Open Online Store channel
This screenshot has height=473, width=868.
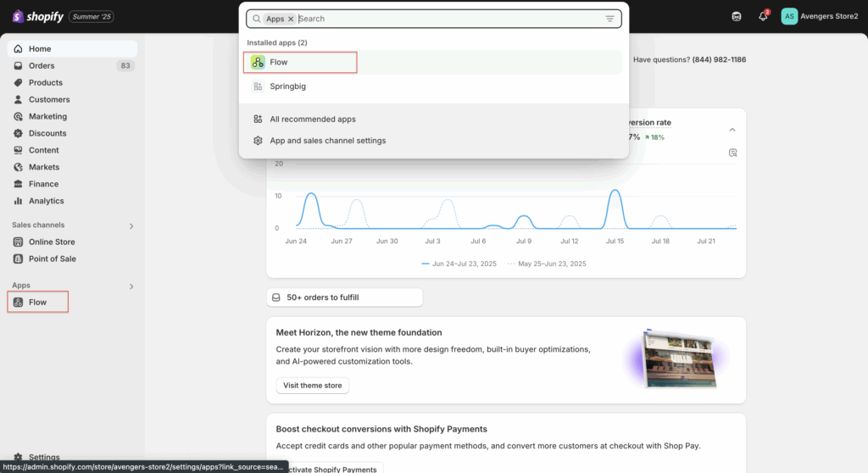pos(72,242)
